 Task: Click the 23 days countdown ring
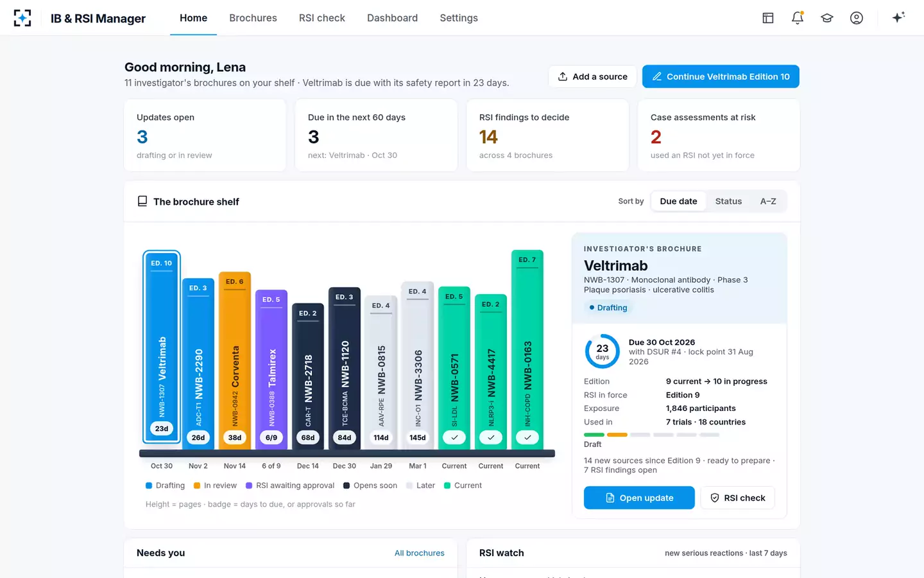602,351
